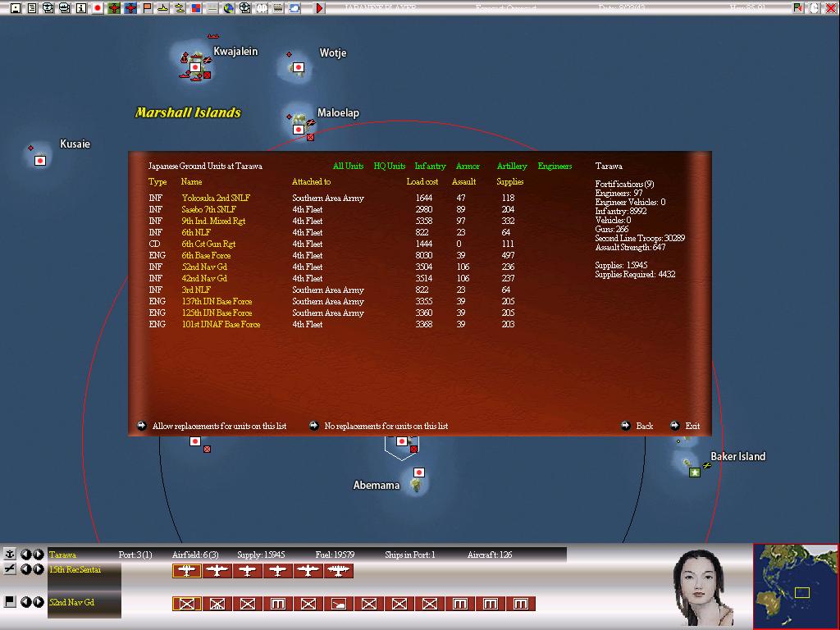Open the document list icon in top toolbar
This screenshot has width=840, height=630.
(32, 8)
